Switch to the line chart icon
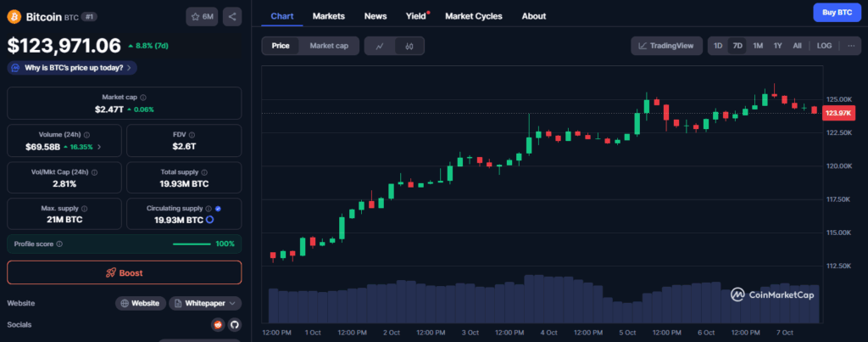This screenshot has width=868, height=342. tap(380, 46)
